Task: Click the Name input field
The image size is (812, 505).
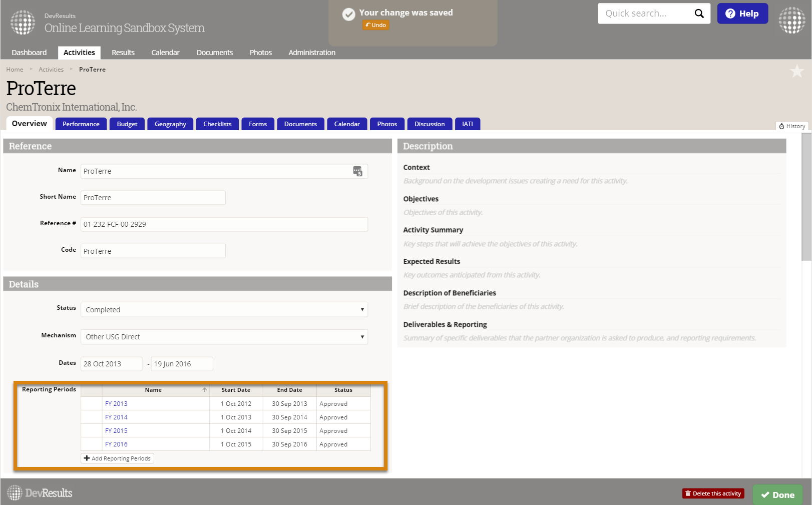Action: [x=224, y=171]
